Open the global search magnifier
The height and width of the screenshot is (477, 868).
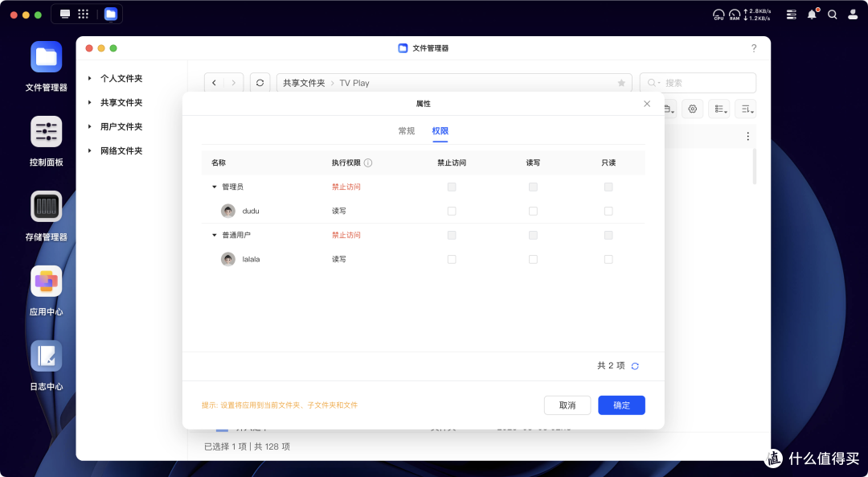pyautogui.click(x=832, y=14)
